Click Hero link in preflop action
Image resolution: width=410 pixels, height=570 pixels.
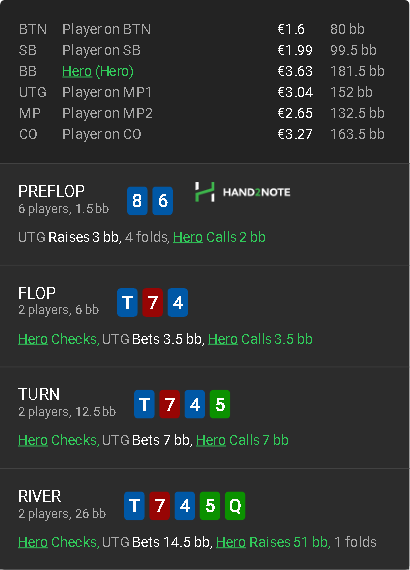[188, 237]
